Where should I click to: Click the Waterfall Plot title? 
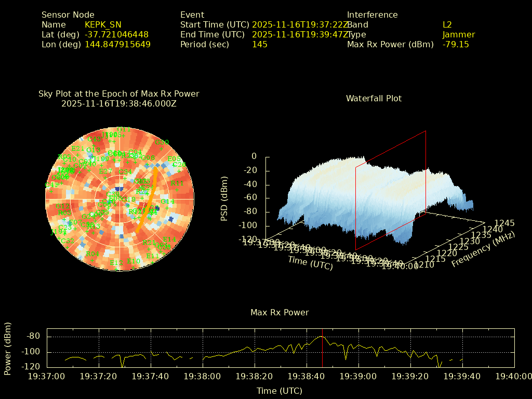tap(374, 98)
